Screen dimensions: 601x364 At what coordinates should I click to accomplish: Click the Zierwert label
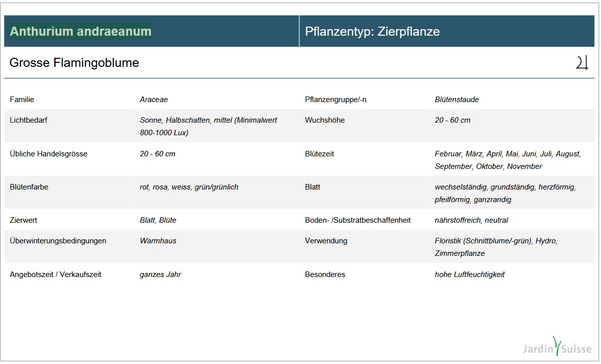coord(24,220)
